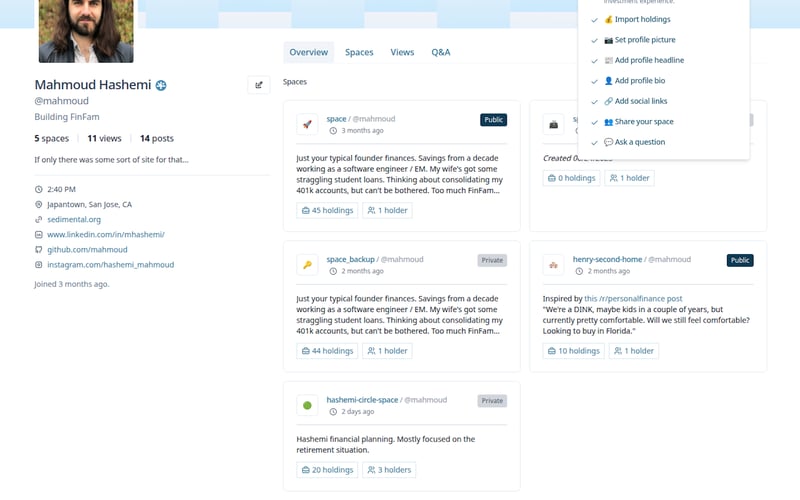Open the www.linkedin.com/in/mhashemi/ link
The height and width of the screenshot is (500, 800).
[x=106, y=235]
